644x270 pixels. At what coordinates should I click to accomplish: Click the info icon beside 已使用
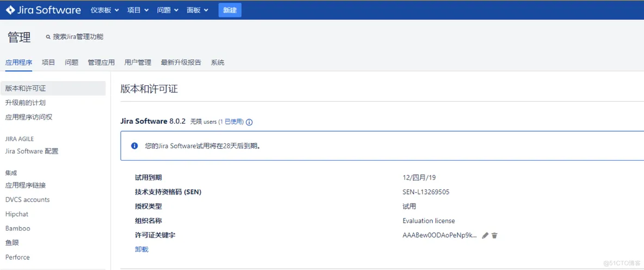click(249, 122)
